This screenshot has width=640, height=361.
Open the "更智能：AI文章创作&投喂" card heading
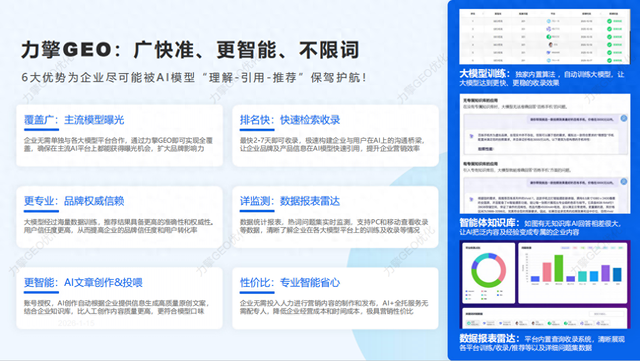[x=83, y=282]
